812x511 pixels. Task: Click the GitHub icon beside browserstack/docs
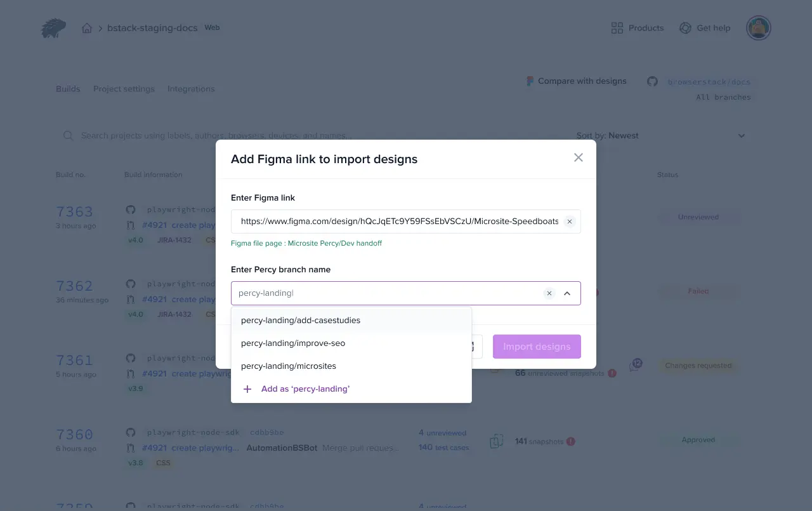[x=652, y=81]
